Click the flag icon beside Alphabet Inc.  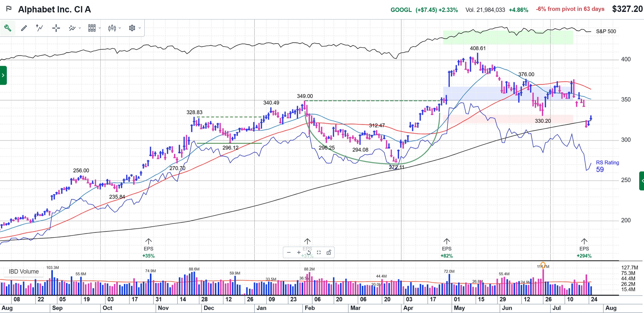pyautogui.click(x=9, y=9)
